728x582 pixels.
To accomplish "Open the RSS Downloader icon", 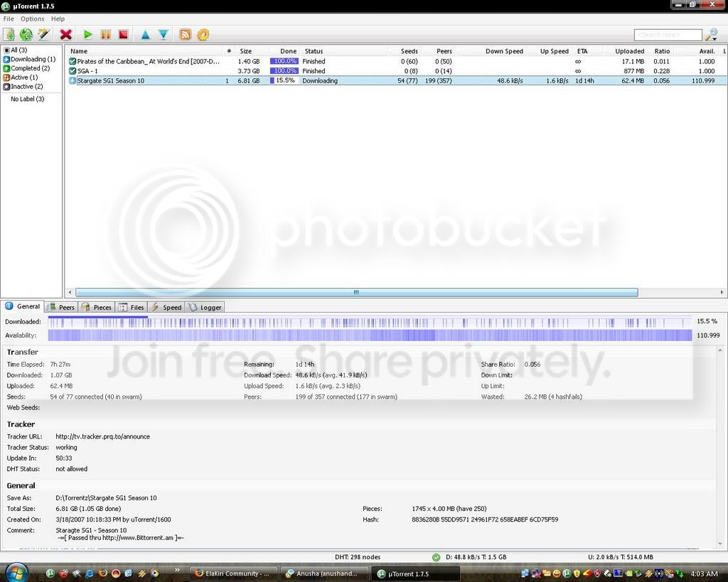I will tap(186, 34).
